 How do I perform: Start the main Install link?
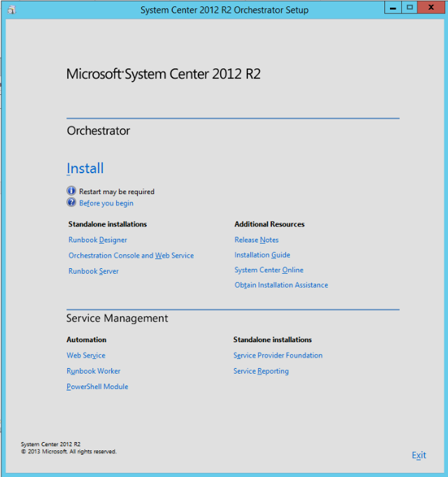click(85, 168)
